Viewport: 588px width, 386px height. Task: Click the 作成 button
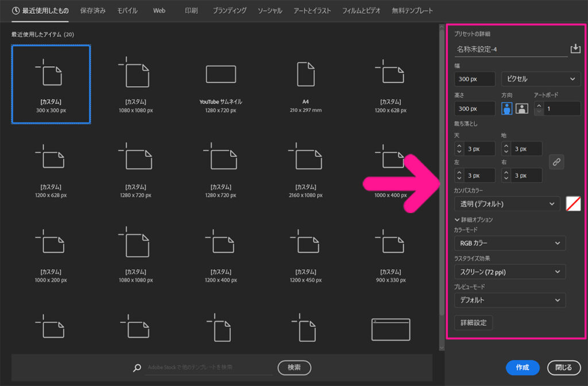pos(523,368)
